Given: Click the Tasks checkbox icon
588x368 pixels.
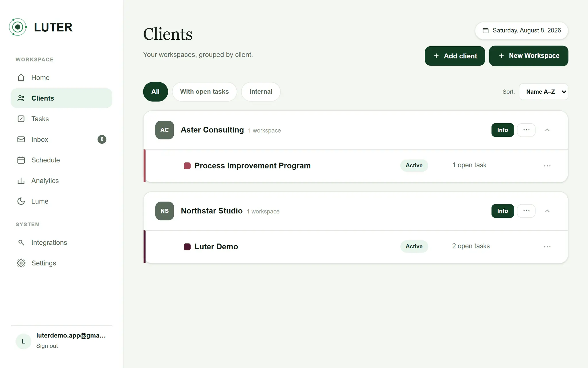Looking at the screenshot, I should [x=21, y=119].
